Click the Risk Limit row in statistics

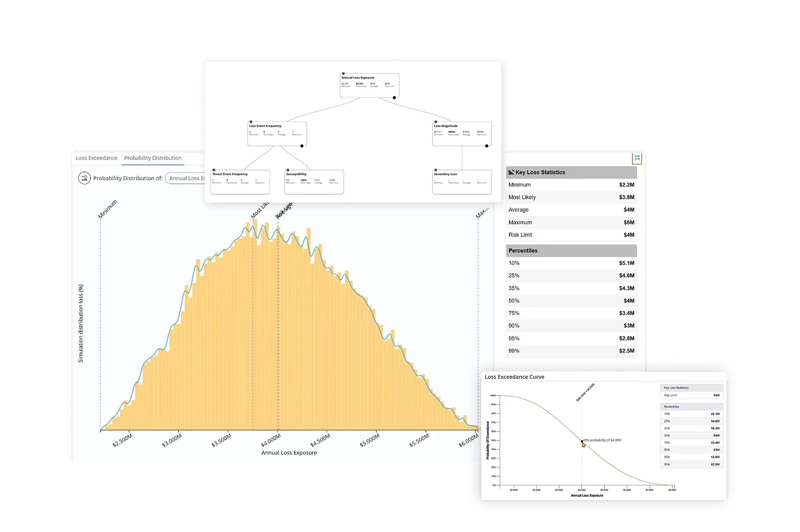tap(571, 235)
